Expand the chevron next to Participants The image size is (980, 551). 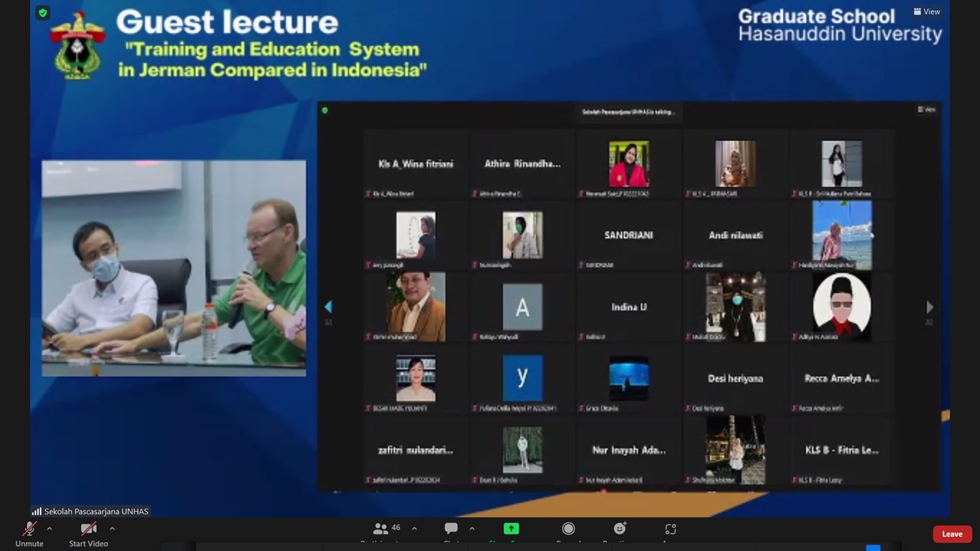[414, 529]
